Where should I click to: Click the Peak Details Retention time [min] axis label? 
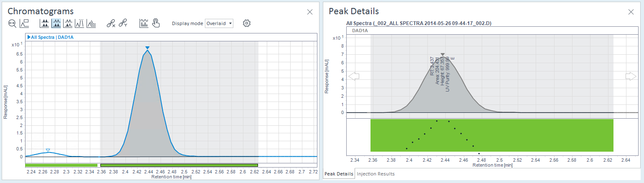point(493,165)
